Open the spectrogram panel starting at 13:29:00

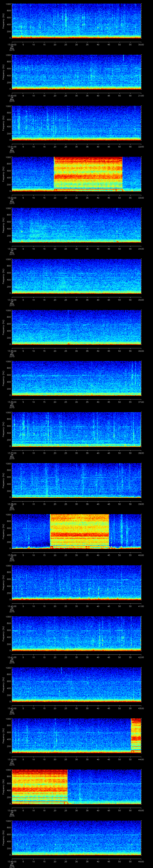(x=76, y=21)
